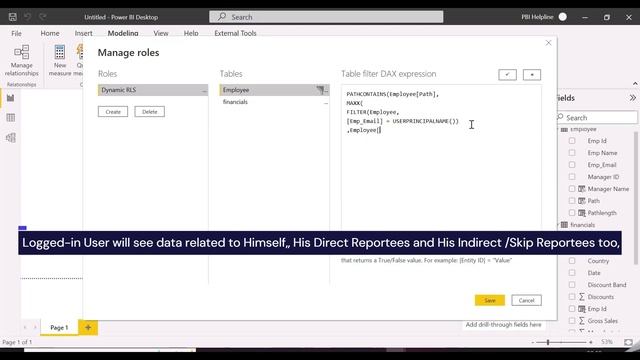The height and width of the screenshot is (360, 640).
Task: Click the Fields pane Search box
Action: [x=596, y=118]
